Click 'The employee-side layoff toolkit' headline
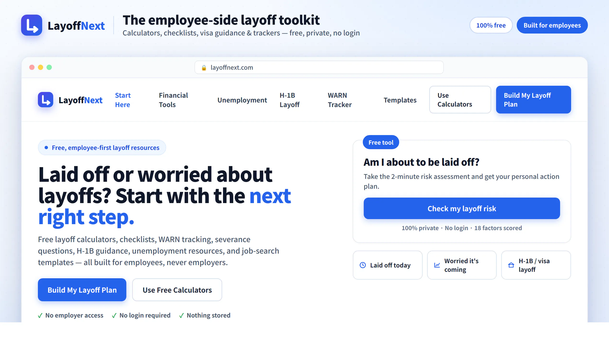This screenshot has width=609, height=364. (x=221, y=20)
